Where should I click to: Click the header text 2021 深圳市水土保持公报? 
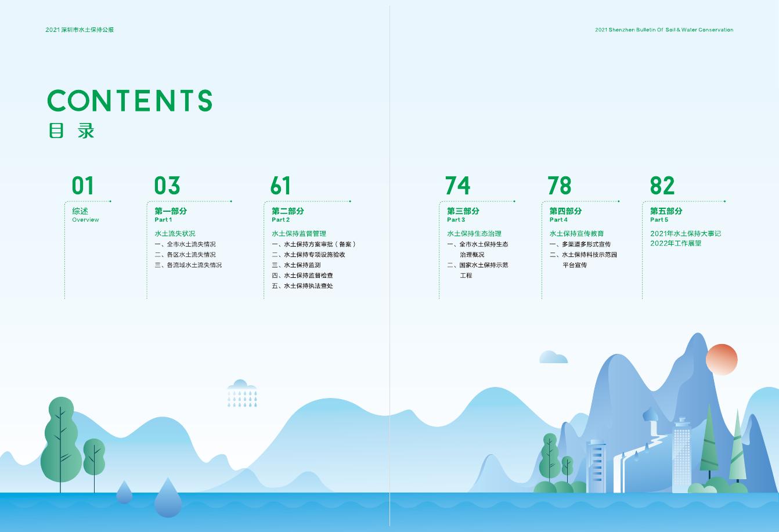coord(80,30)
